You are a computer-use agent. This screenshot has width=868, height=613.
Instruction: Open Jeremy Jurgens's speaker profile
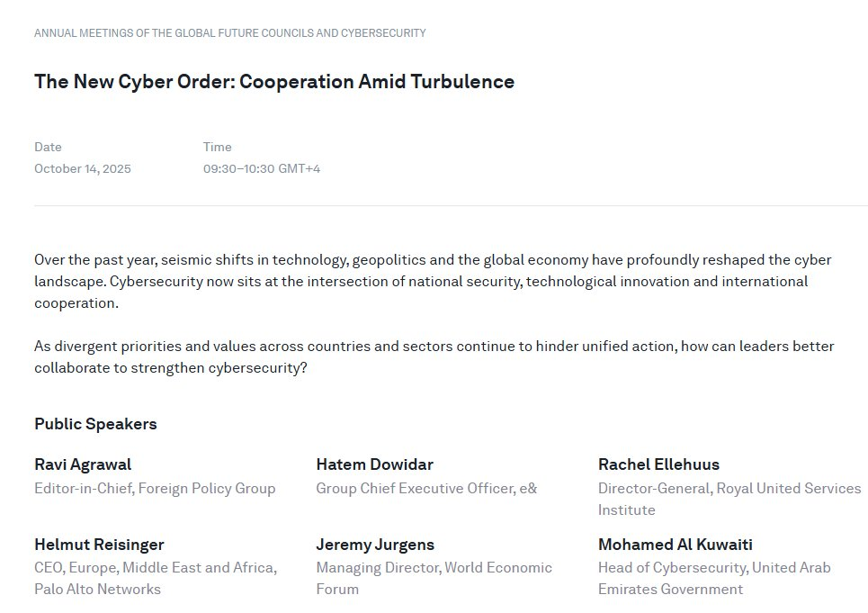(375, 545)
